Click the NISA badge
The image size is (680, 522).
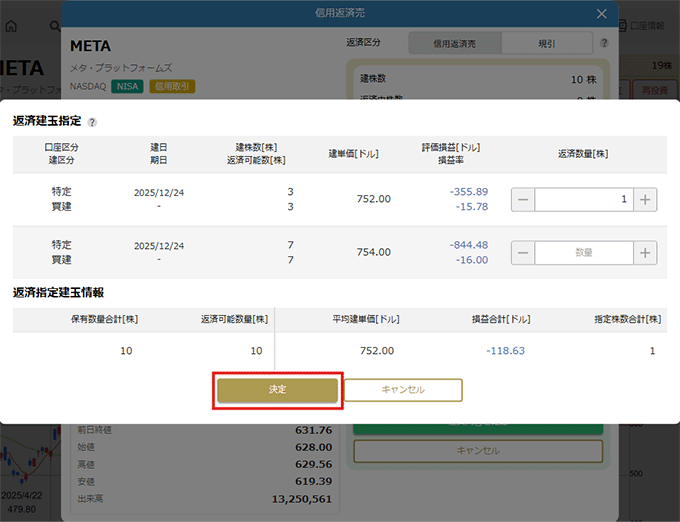pos(127,86)
